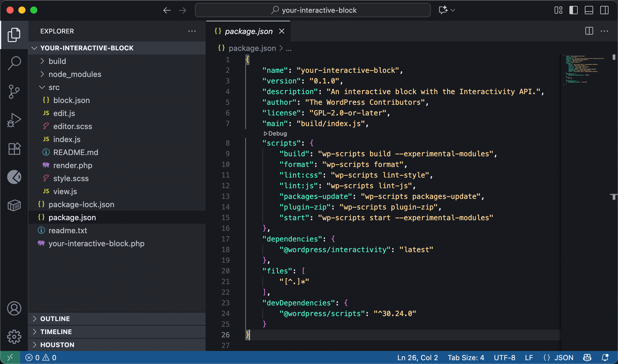Expand the node_modules folder

pyautogui.click(x=75, y=74)
